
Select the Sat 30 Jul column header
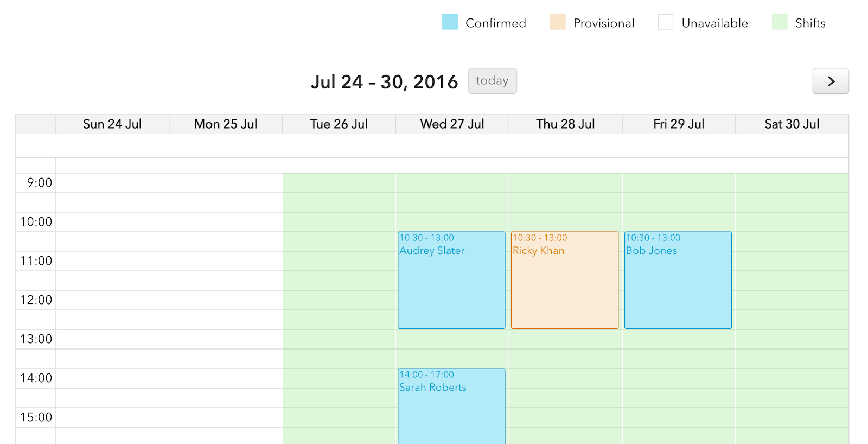pyautogui.click(x=792, y=124)
